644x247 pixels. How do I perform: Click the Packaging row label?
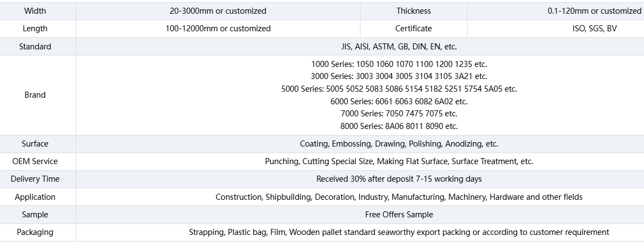35,232
